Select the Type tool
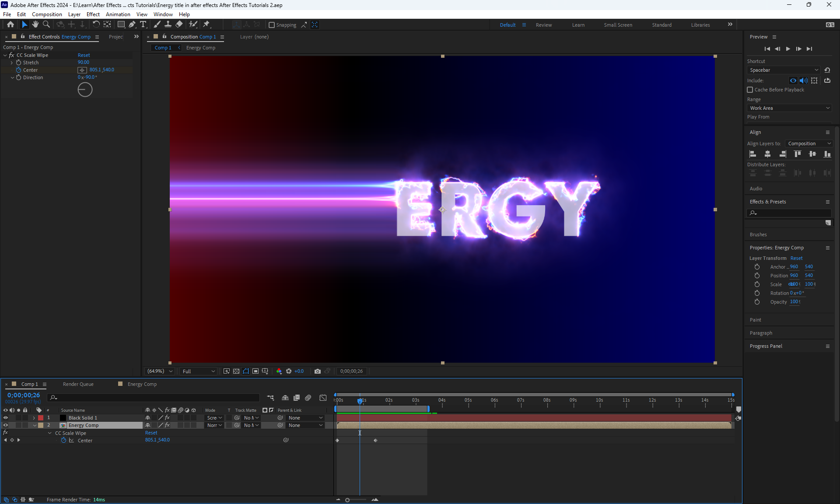This screenshot has height=504, width=840. [143, 24]
